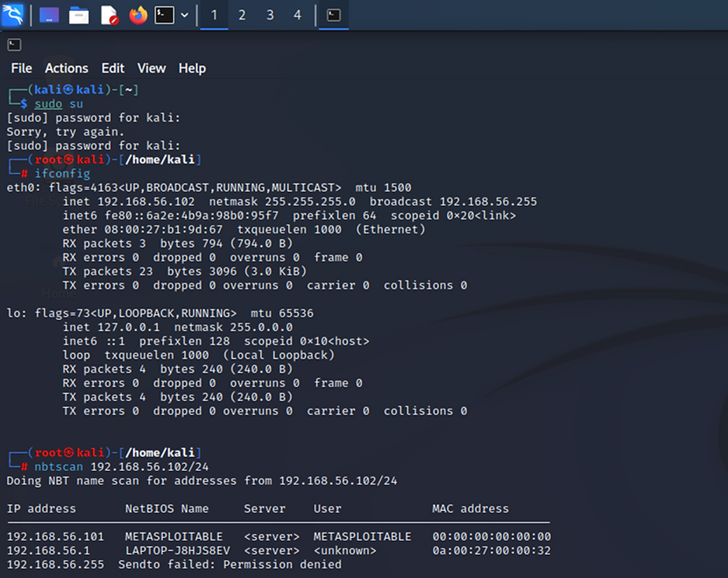Open the View menu
The width and height of the screenshot is (728, 578).
151,68
